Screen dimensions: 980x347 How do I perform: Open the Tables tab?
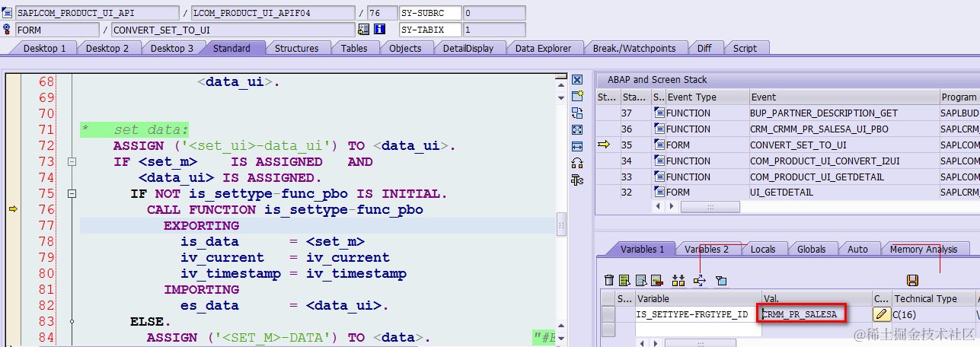pyautogui.click(x=354, y=48)
